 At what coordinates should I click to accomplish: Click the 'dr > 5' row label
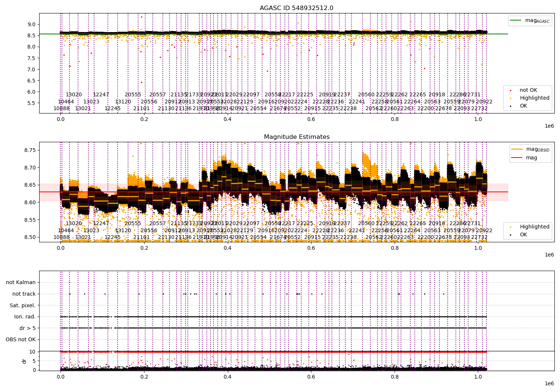pos(28,328)
